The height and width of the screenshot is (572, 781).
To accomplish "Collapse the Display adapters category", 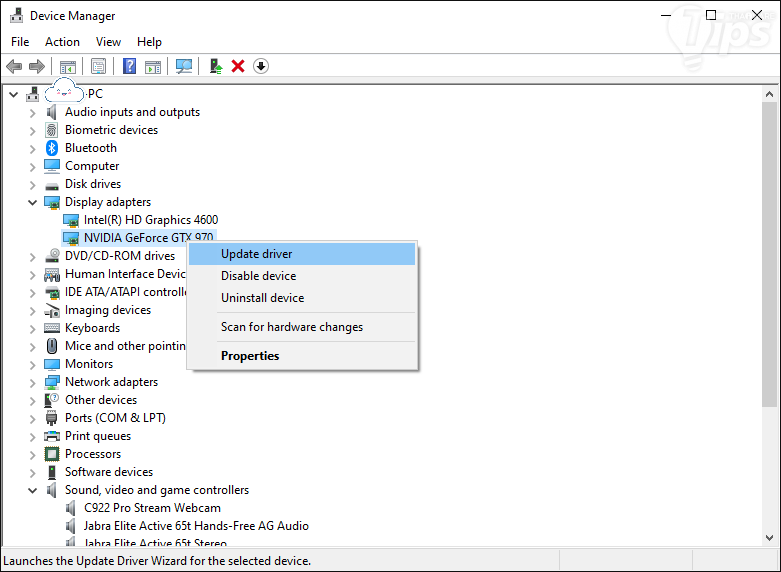I will coord(32,202).
